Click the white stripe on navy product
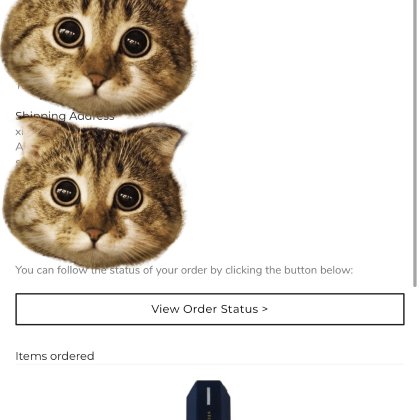The image size is (420, 420). (x=209, y=396)
